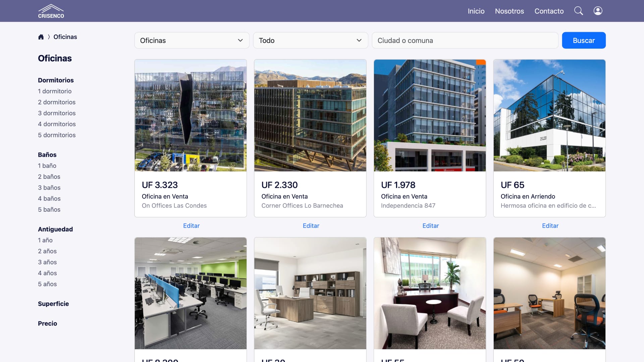Open the Contacto menu link
The image size is (644, 362).
pyautogui.click(x=549, y=11)
